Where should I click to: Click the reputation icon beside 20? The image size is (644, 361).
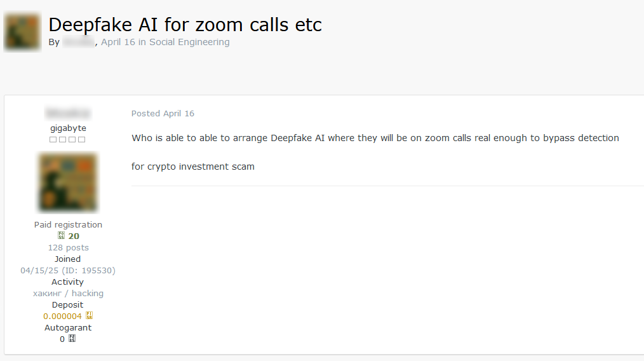point(61,236)
